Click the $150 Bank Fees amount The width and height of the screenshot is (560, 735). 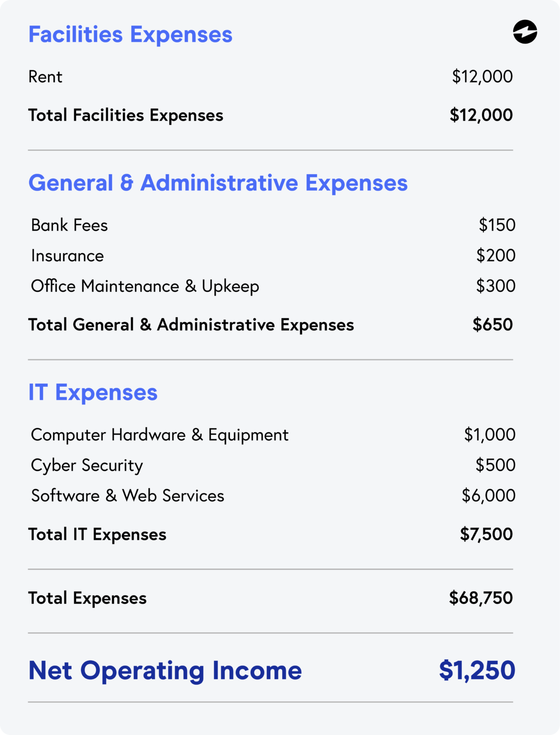[x=497, y=225]
